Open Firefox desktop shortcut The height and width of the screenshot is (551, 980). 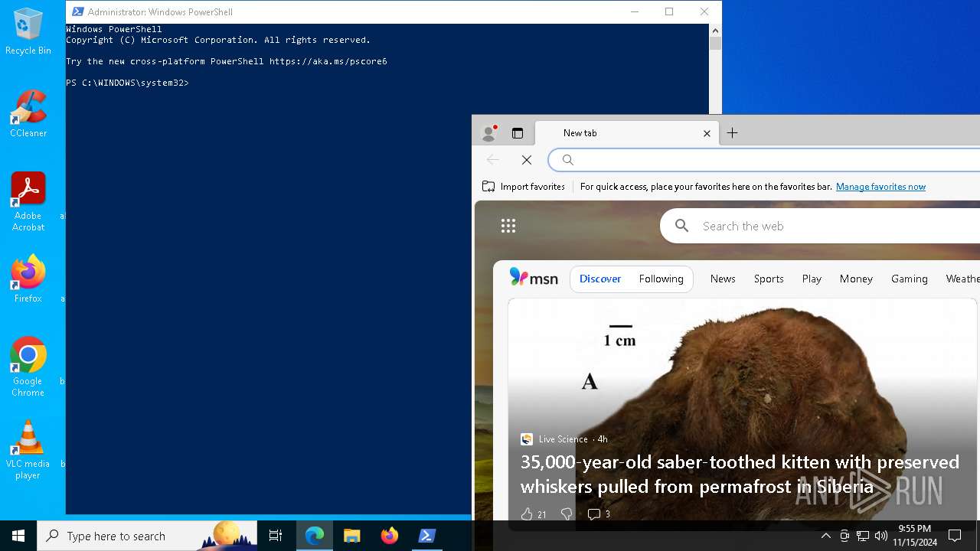coord(28,279)
